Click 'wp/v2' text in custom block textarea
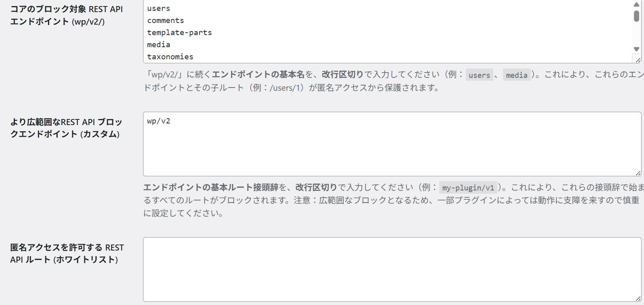This screenshot has width=644, height=305. pos(159,121)
